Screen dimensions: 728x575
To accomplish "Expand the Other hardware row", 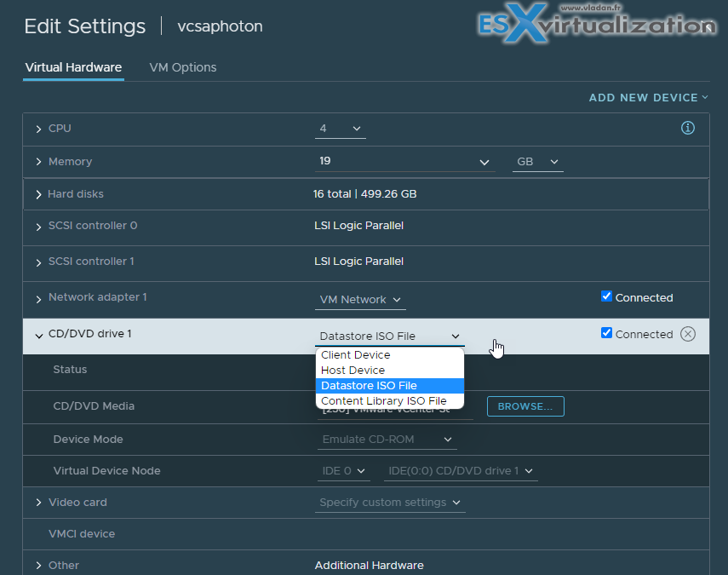I will (x=38, y=566).
